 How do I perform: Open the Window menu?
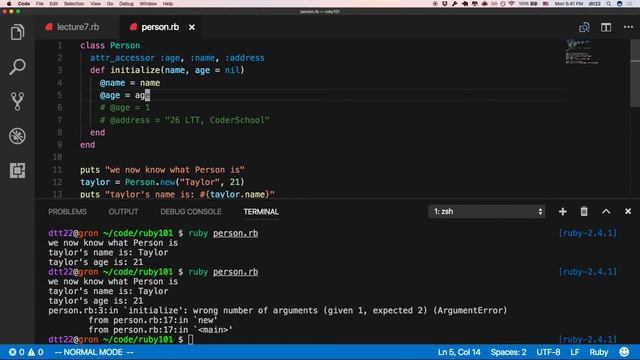148,3
